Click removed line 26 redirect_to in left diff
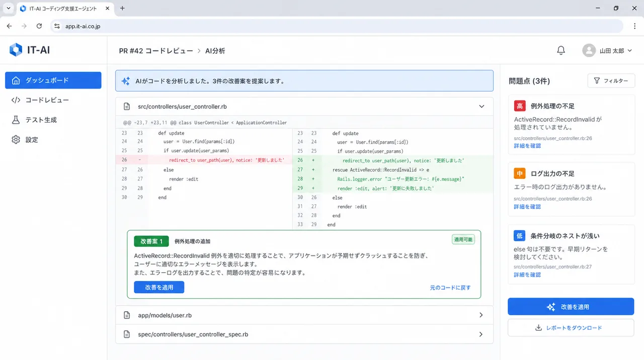Image resolution: width=644 pixels, height=360 pixels. click(204, 160)
